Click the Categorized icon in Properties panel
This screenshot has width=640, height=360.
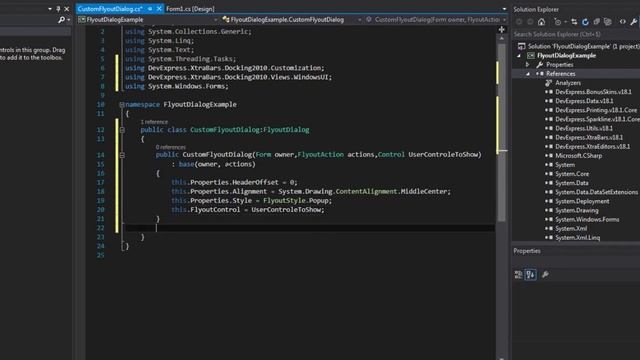point(518,275)
